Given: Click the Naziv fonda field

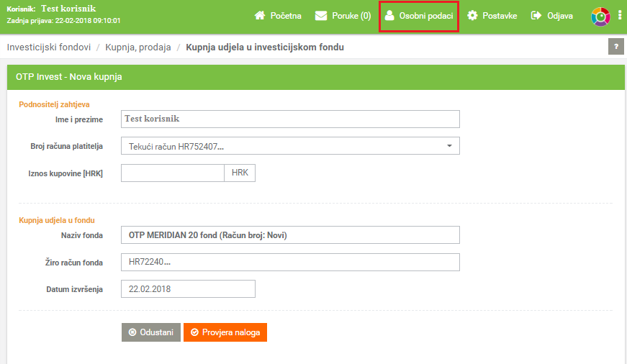Looking at the screenshot, I should (x=290, y=235).
